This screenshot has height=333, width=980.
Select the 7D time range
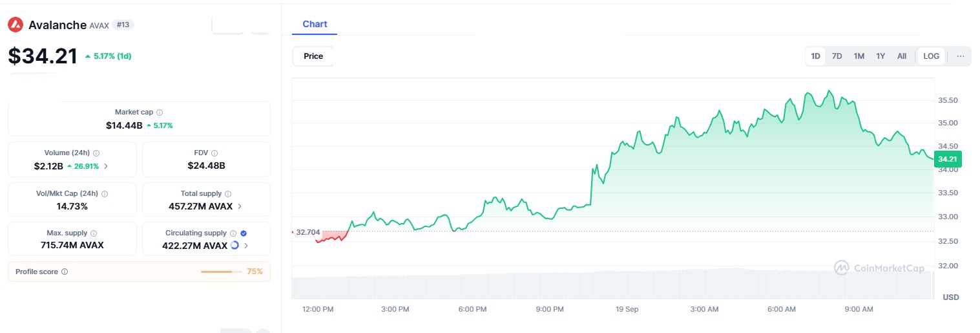pyautogui.click(x=837, y=56)
